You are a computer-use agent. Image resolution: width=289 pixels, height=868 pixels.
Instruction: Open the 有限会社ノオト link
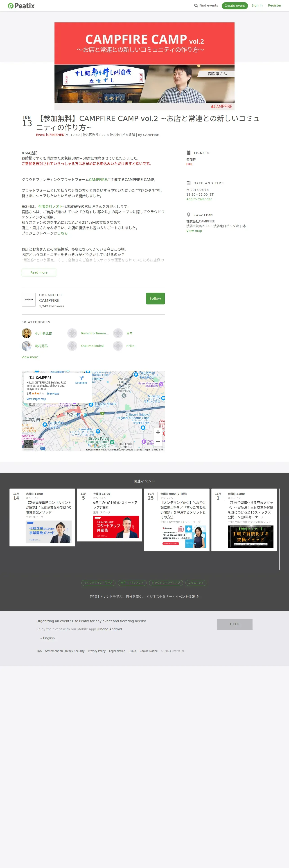[50, 207]
